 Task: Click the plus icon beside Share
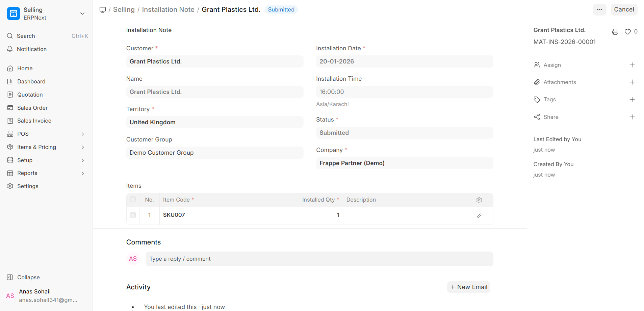pos(632,117)
